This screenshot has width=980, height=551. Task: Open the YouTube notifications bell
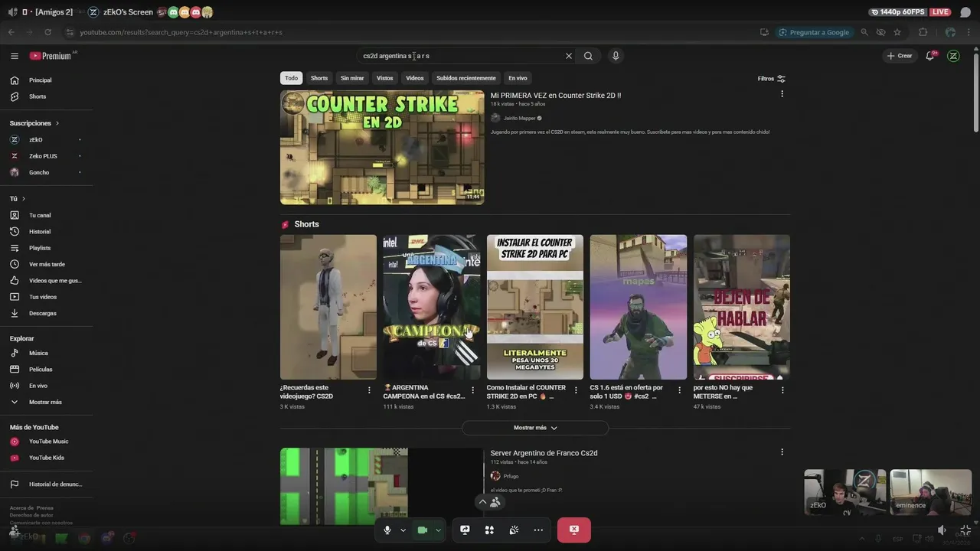click(929, 56)
